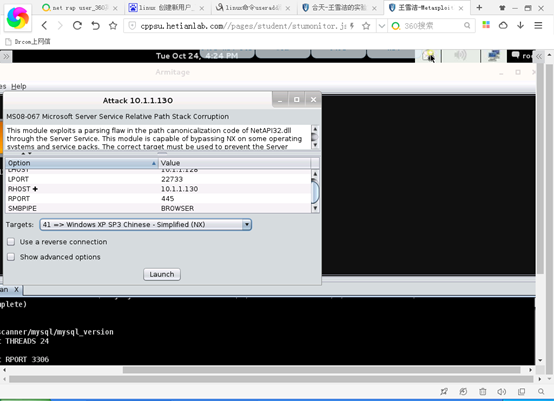This screenshot has height=401, width=554.
Task: Open the Armitage Help menu
Action: (19, 86)
